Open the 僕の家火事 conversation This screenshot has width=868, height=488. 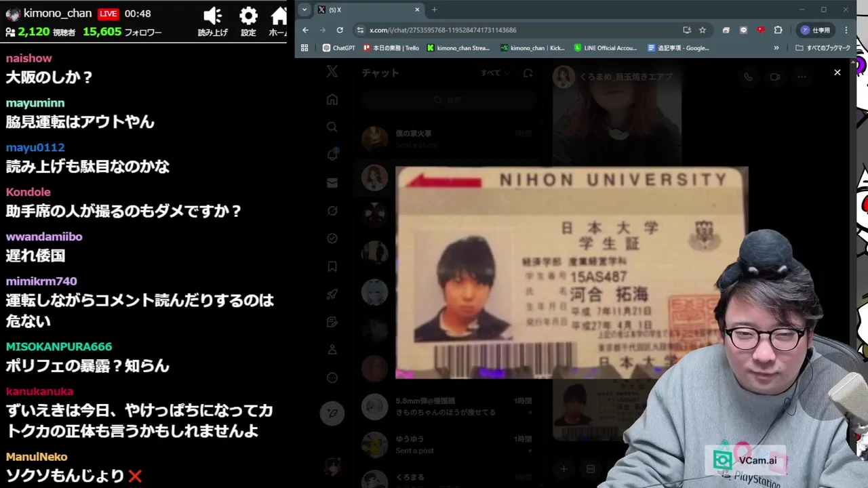coord(448,138)
